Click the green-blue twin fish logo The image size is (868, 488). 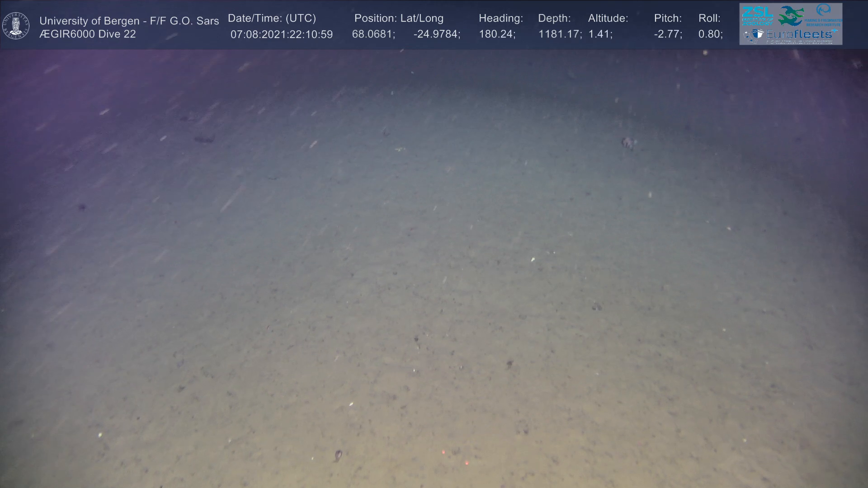point(791,16)
